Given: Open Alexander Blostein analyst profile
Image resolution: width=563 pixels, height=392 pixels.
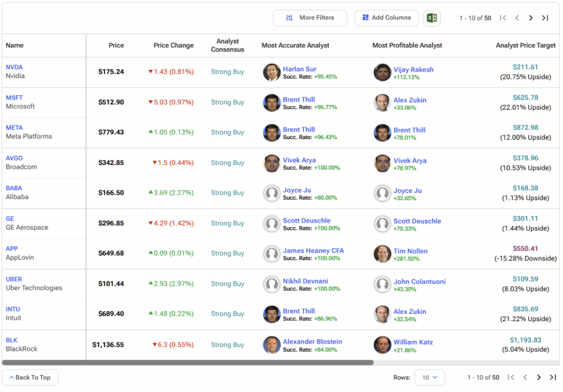Looking at the screenshot, I should tap(312, 342).
